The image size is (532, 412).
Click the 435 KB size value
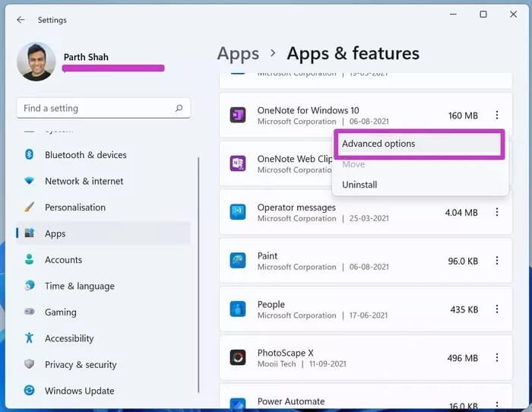click(464, 309)
